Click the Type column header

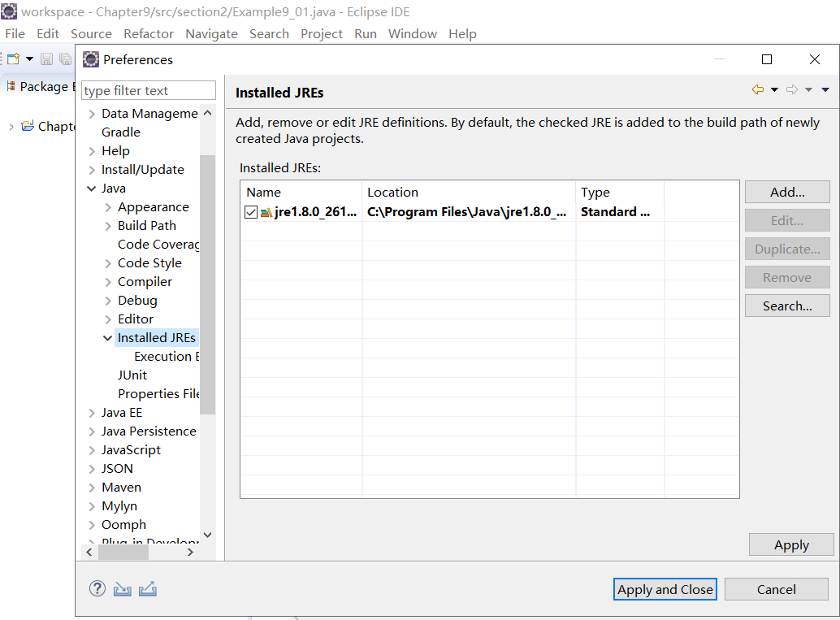coord(620,192)
